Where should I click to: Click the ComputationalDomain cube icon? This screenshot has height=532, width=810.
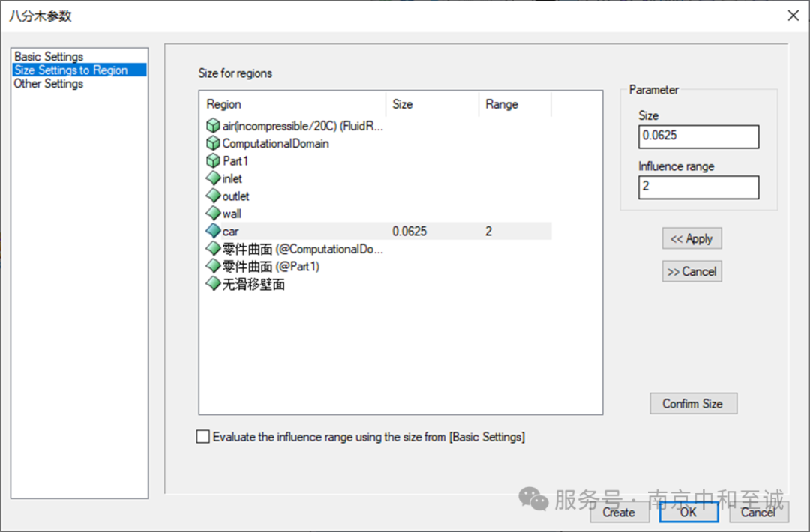(213, 143)
